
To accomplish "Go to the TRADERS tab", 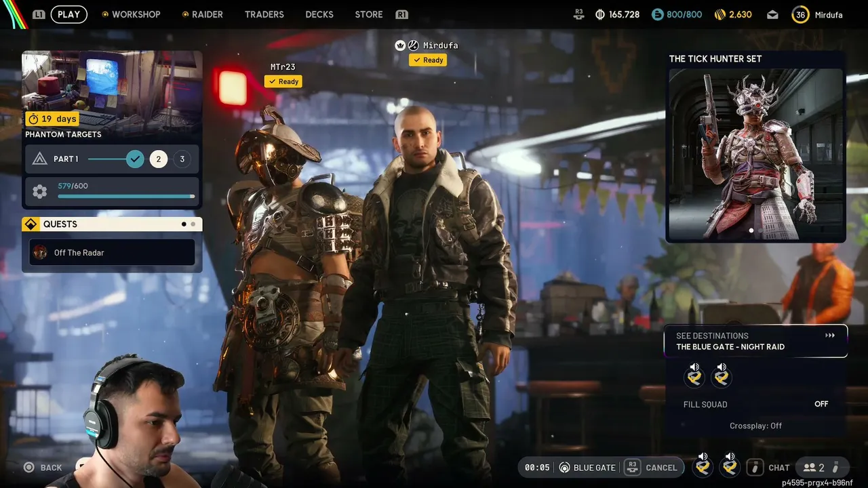I will point(264,14).
